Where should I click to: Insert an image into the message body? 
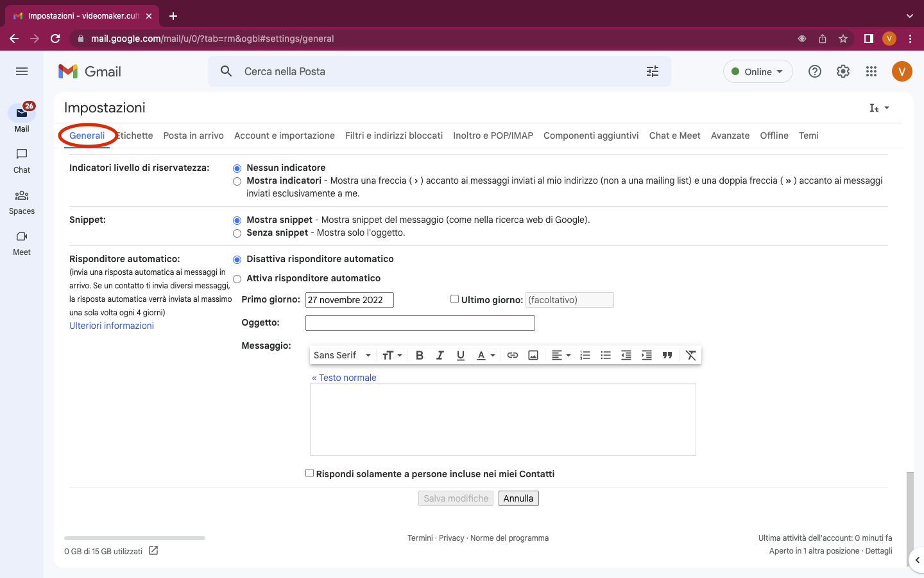pos(533,355)
